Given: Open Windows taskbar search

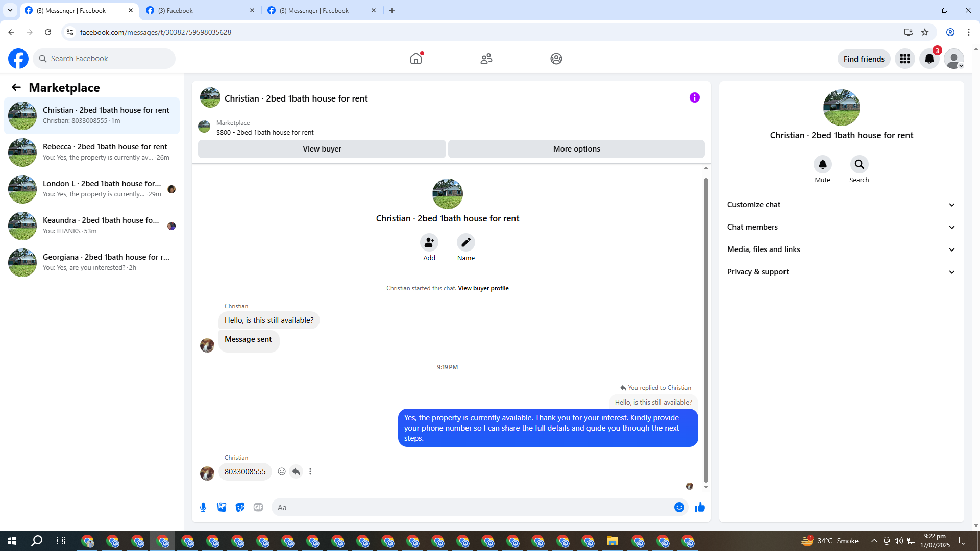Looking at the screenshot, I should (x=37, y=541).
